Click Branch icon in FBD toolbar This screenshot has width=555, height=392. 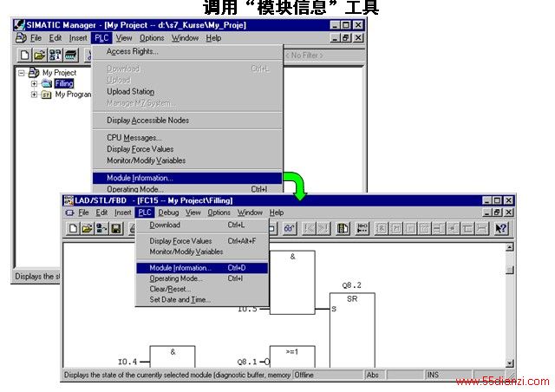(x=467, y=228)
